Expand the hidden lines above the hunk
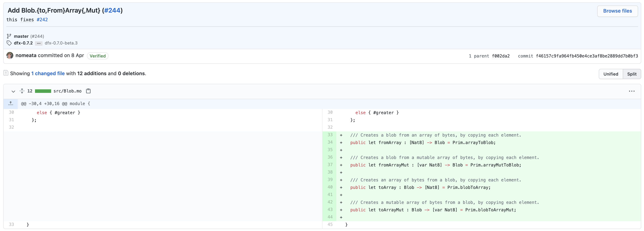The image size is (644, 231). point(10,103)
